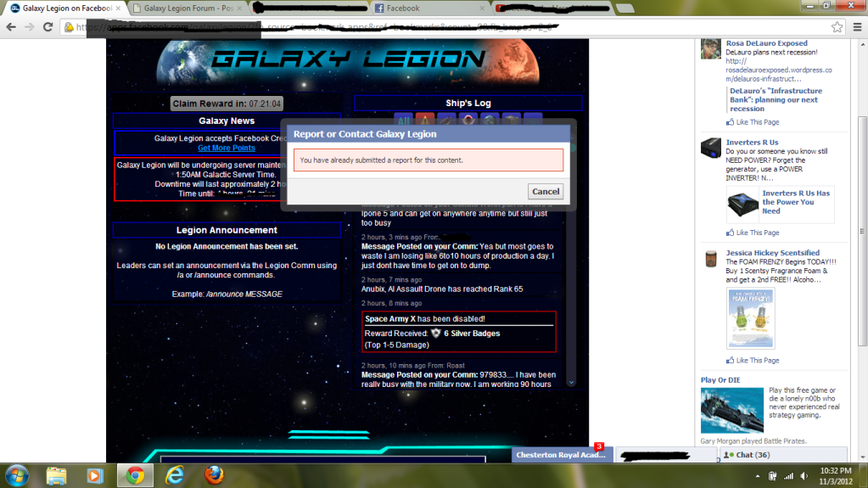
Task: Show all entries in Ship's Log
Action: (x=404, y=120)
